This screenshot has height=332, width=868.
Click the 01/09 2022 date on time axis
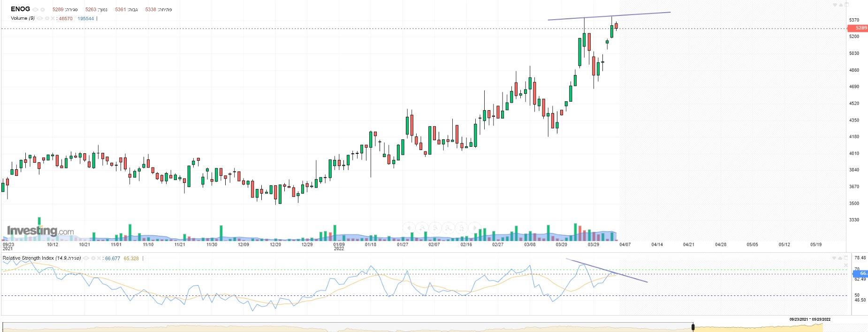pos(339,246)
